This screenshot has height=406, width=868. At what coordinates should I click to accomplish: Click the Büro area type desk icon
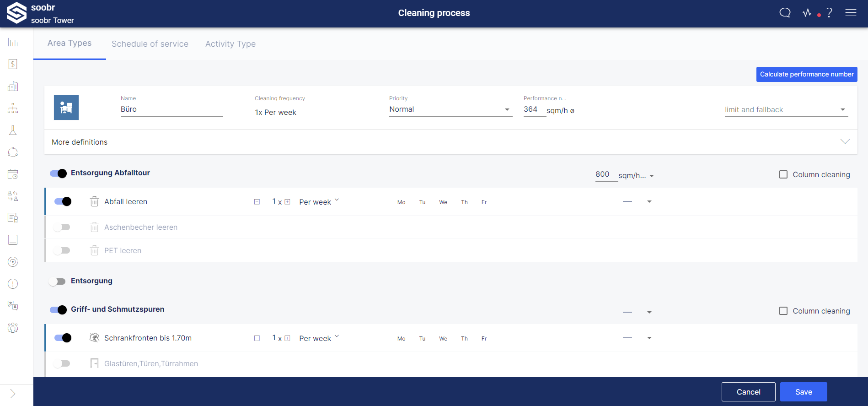(66, 108)
